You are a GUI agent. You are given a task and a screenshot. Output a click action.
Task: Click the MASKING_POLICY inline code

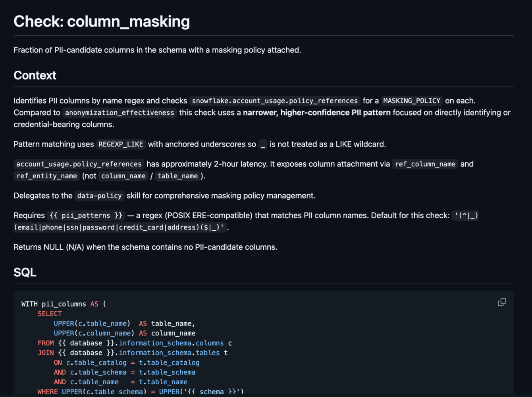point(412,101)
